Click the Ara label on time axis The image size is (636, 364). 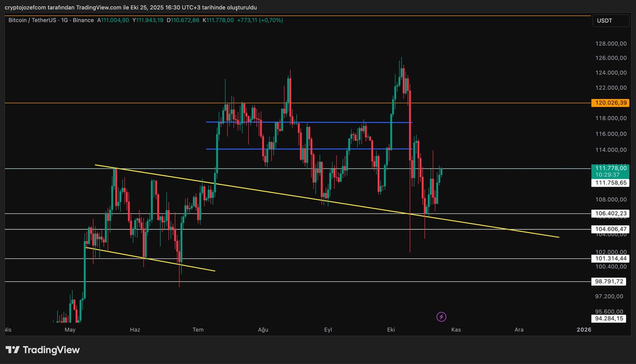519,330
